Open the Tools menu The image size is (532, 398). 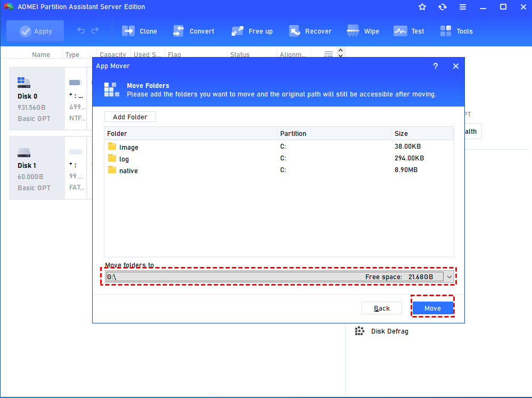coord(456,31)
